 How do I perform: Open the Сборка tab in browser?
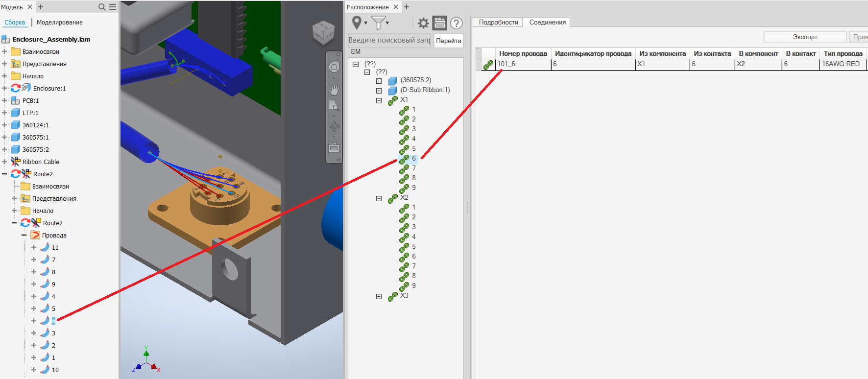coord(15,22)
